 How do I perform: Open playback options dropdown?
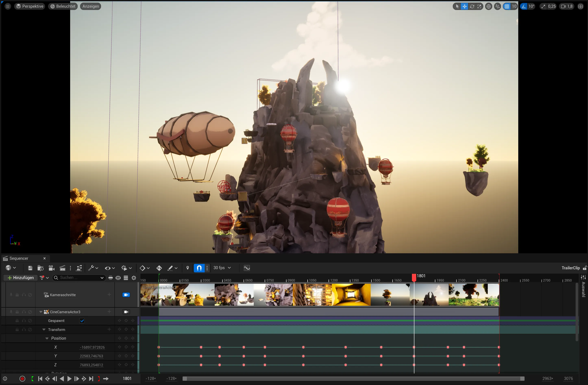coord(127,268)
